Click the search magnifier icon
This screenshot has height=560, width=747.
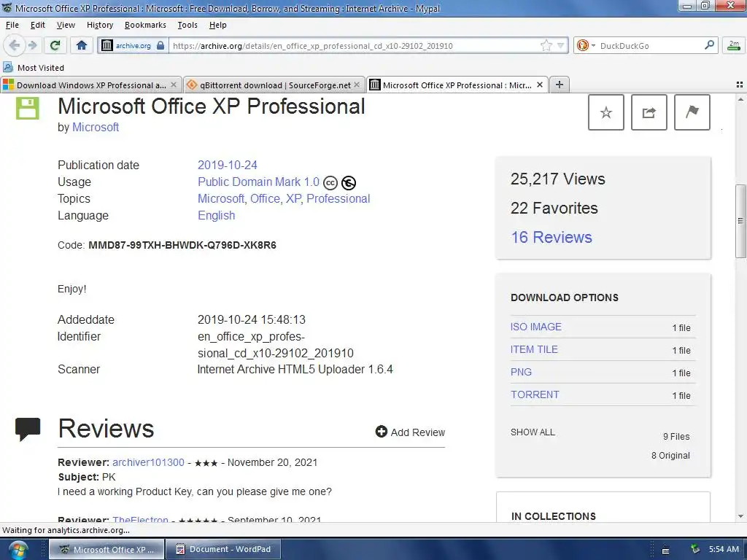(x=709, y=45)
